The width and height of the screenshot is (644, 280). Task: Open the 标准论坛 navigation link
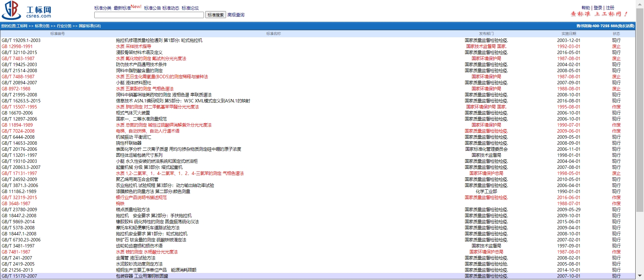(x=190, y=8)
